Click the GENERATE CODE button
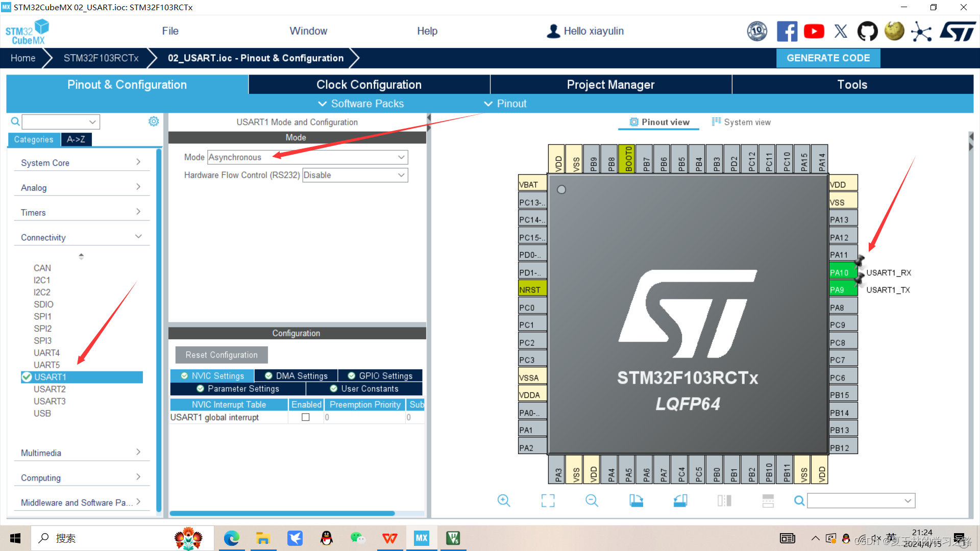The image size is (980, 551). 828,58
